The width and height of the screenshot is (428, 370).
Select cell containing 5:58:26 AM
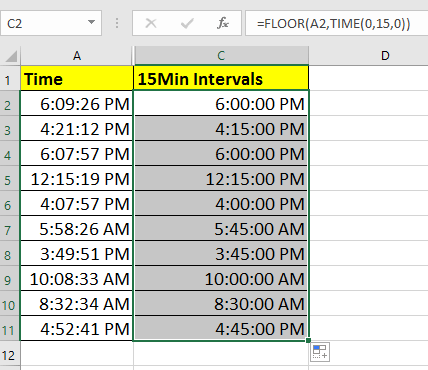pyautogui.click(x=77, y=229)
